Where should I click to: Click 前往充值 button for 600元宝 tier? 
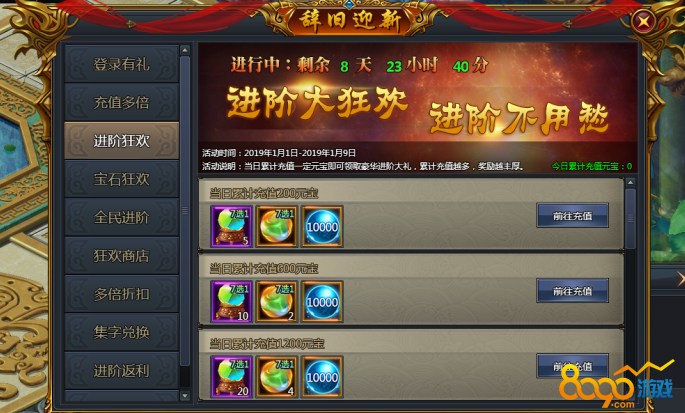pyautogui.click(x=572, y=291)
